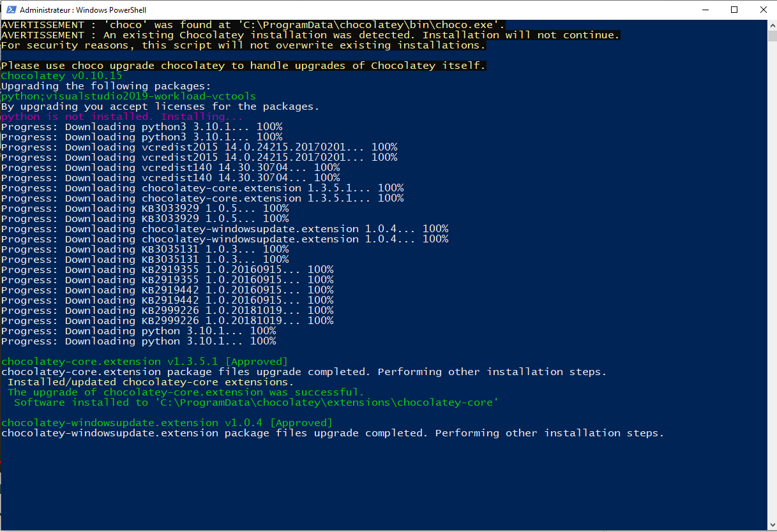Click first 'Downloading KB3035131 1.0.3' line
Screen dimensions: 777x532
click(x=145, y=249)
